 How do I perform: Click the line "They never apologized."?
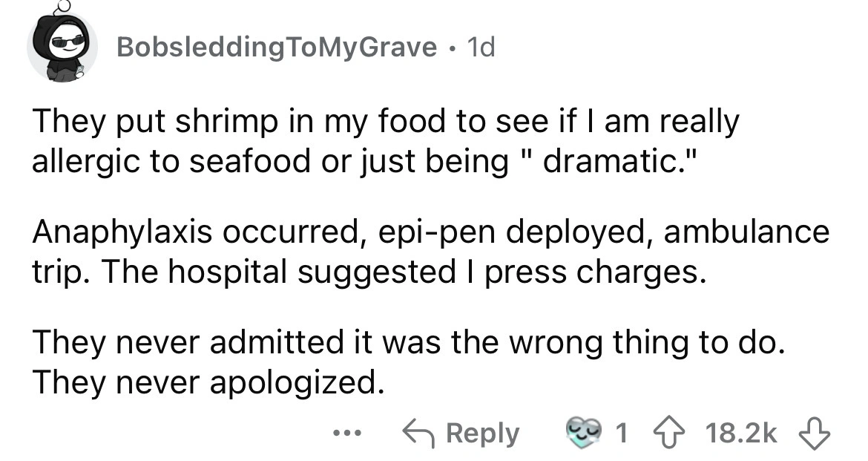point(208,382)
